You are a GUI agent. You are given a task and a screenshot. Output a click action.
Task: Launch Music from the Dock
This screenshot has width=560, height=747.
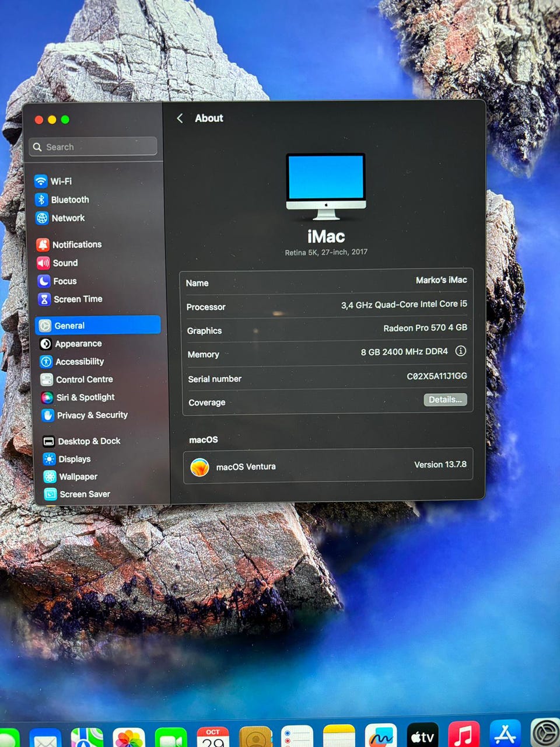pos(464,734)
